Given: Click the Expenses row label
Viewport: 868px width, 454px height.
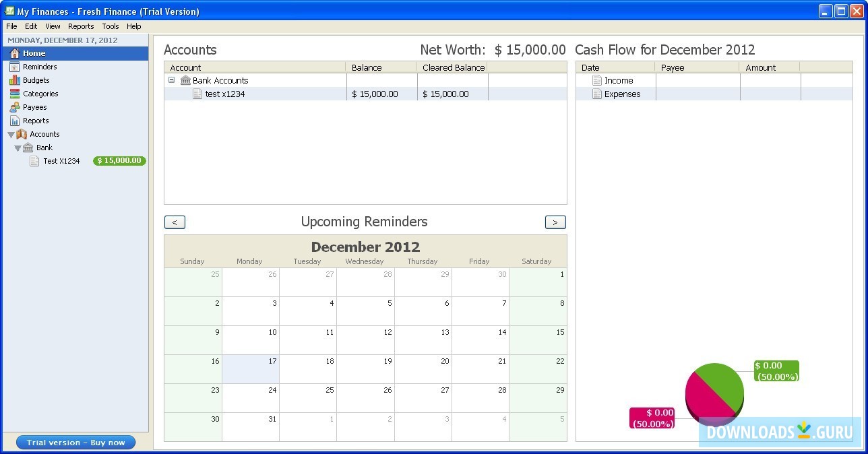Looking at the screenshot, I should 622,94.
